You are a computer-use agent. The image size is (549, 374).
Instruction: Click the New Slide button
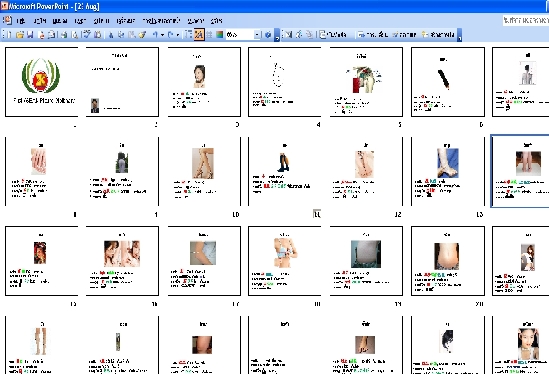pyautogui.click(x=438, y=34)
